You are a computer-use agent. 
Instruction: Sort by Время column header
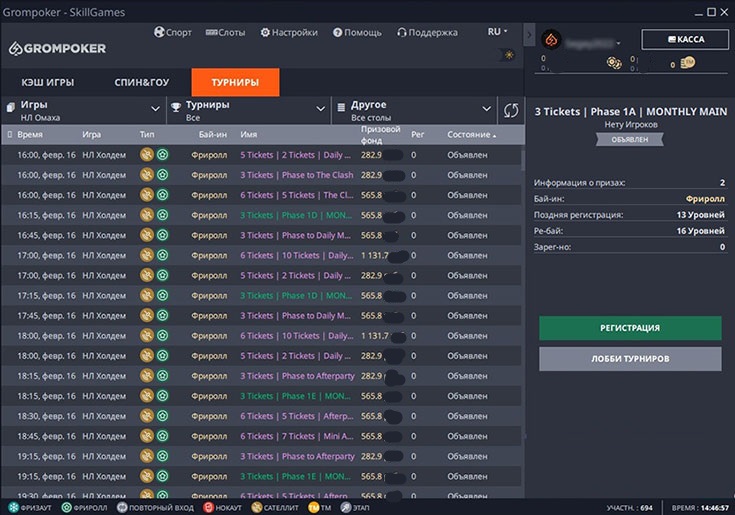30,134
